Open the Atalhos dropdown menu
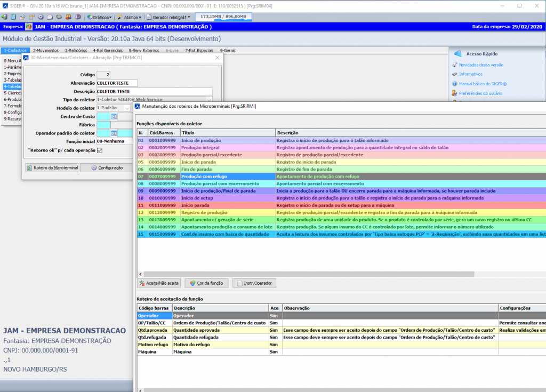The image size is (546, 392). (x=130, y=17)
